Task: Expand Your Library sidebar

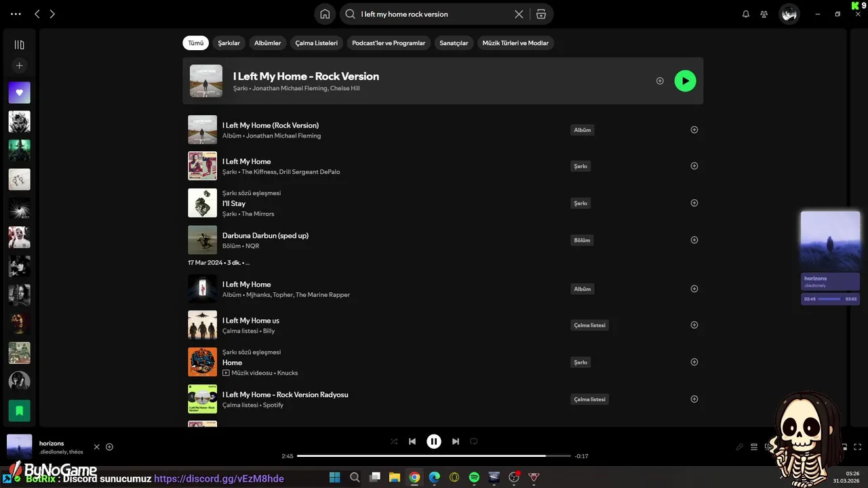Action: tap(19, 45)
